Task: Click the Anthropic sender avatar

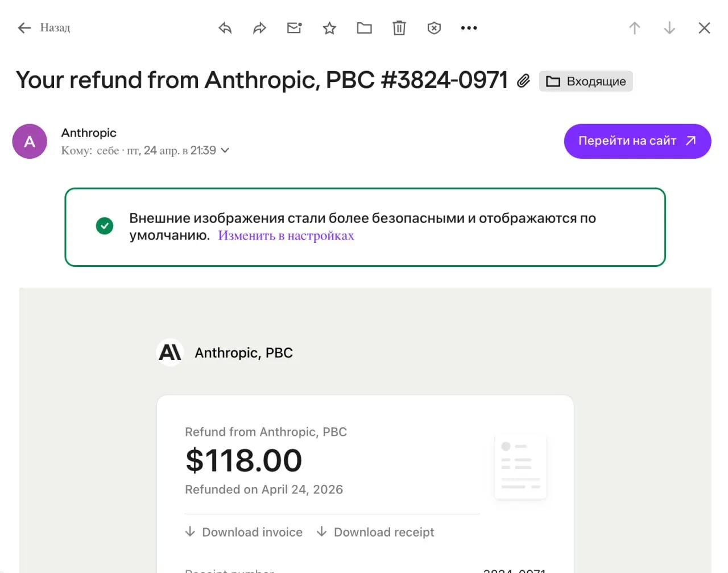Action: point(30,141)
